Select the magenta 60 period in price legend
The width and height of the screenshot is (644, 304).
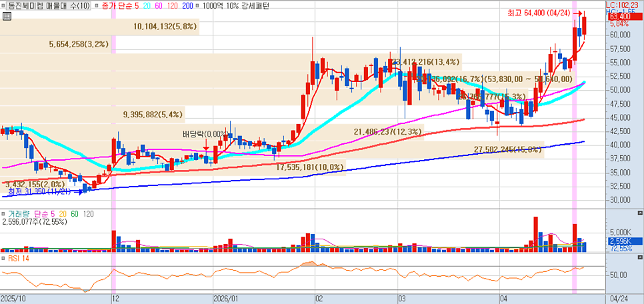(159, 7)
